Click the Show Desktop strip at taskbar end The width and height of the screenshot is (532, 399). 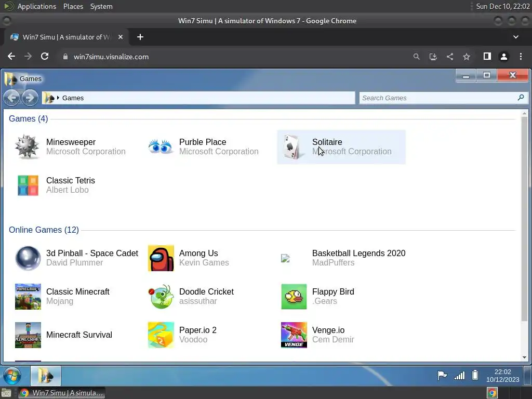coord(527,376)
